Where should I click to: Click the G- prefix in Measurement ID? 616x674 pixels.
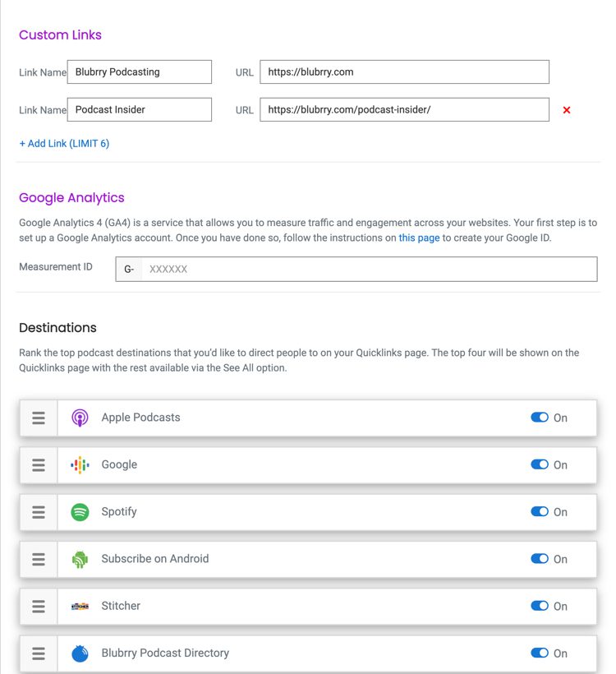point(129,269)
